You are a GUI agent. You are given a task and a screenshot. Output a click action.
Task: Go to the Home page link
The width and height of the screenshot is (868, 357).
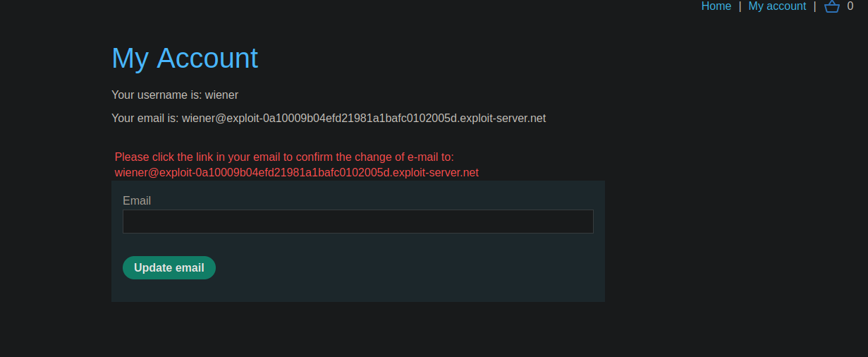(716, 6)
